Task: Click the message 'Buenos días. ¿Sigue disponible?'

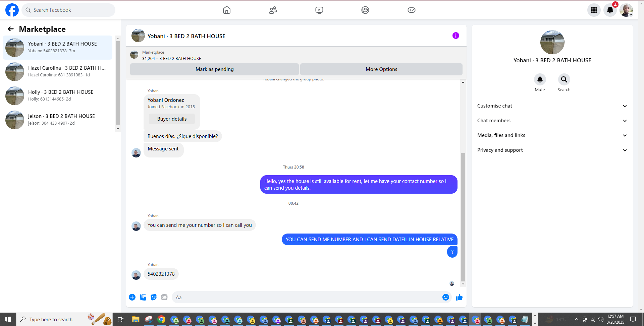Action: click(183, 136)
